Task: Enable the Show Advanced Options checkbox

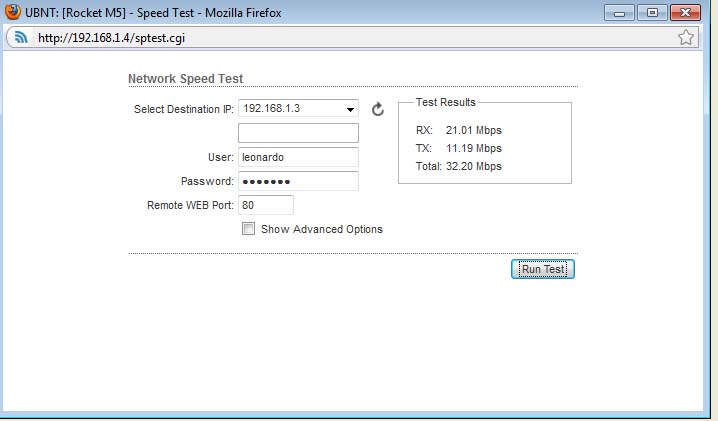Action: tap(248, 229)
